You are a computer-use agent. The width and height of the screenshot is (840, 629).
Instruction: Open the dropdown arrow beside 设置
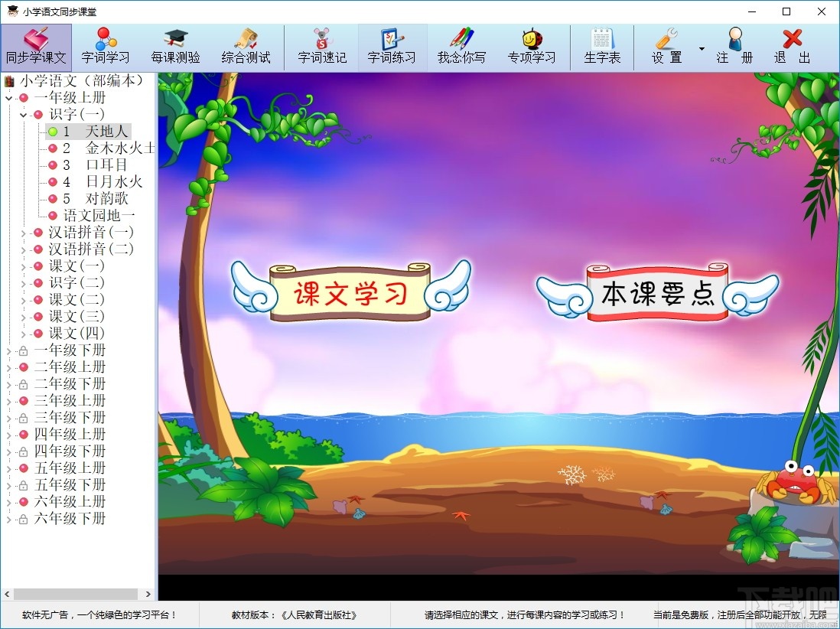point(701,47)
